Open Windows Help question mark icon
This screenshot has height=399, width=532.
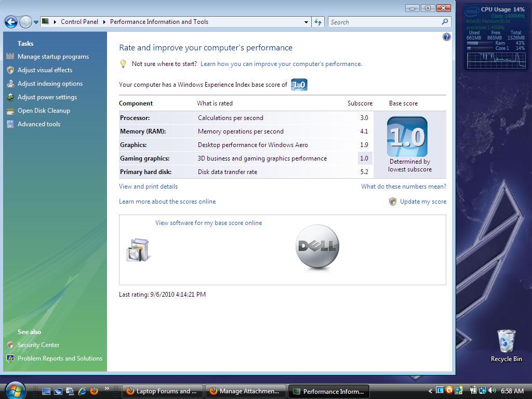click(446, 37)
